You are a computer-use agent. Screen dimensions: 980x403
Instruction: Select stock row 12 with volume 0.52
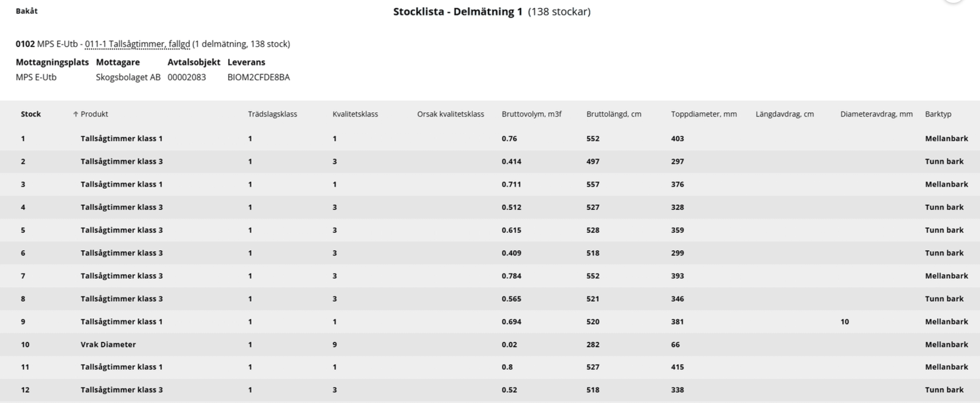tap(490, 390)
